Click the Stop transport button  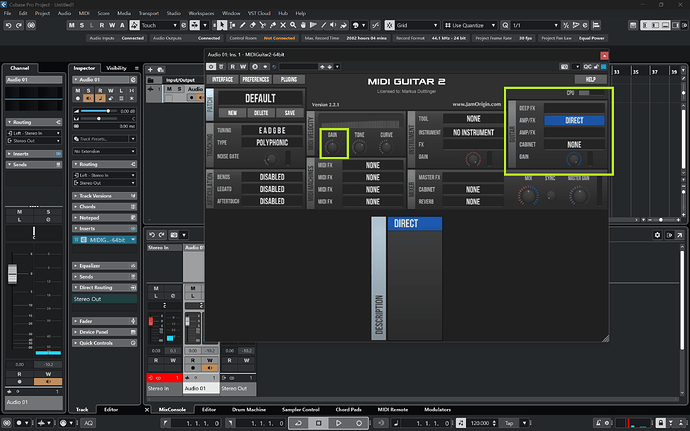click(x=319, y=423)
